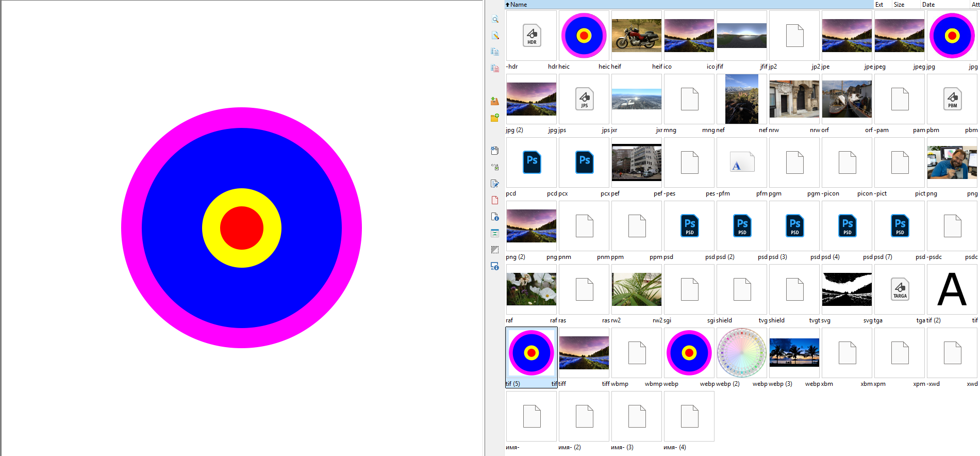Create a new folder via toolbar icon
Image resolution: width=980 pixels, height=456 pixels.
[495, 118]
